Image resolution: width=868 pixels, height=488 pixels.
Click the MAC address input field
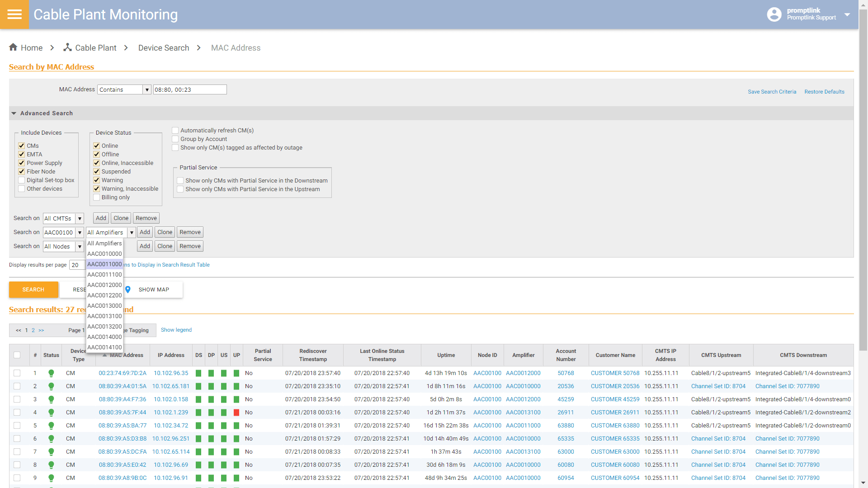tap(190, 89)
